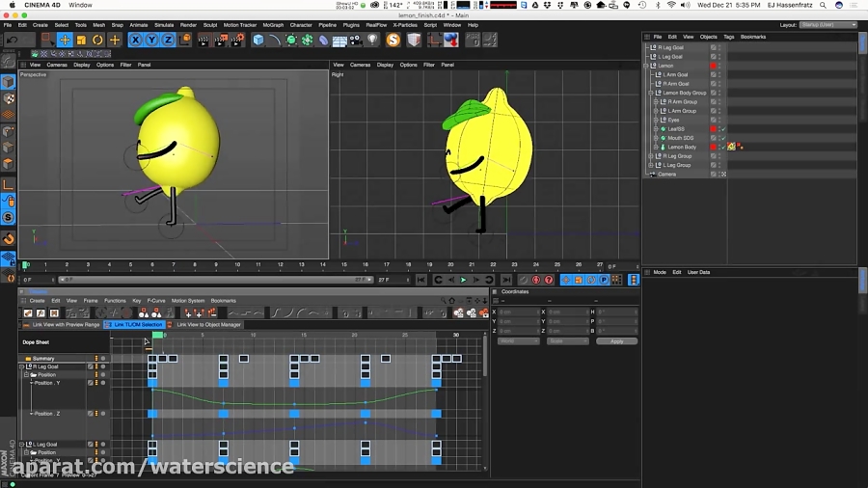Select the Live Selection tool

point(47,40)
